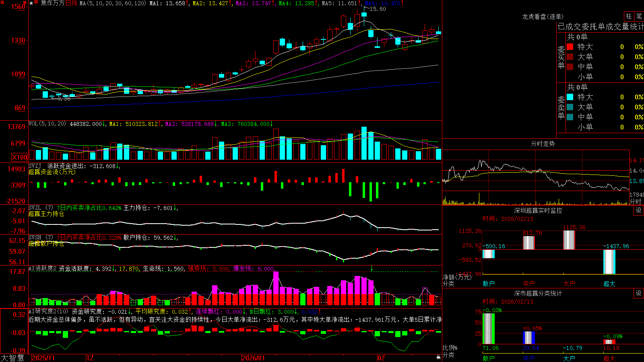The height and width of the screenshot is (362, 644).
Task: Click the lock icon on the timeline
Action: pos(438,357)
